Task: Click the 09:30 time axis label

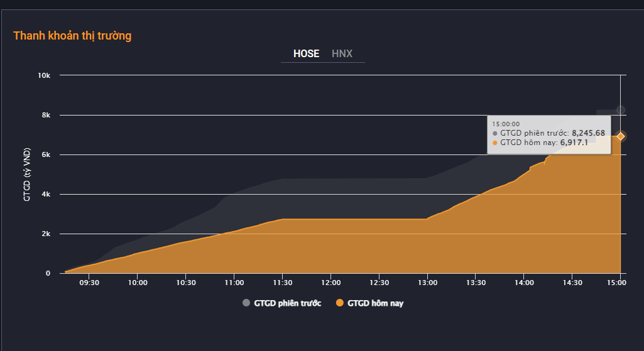Action: coord(89,283)
